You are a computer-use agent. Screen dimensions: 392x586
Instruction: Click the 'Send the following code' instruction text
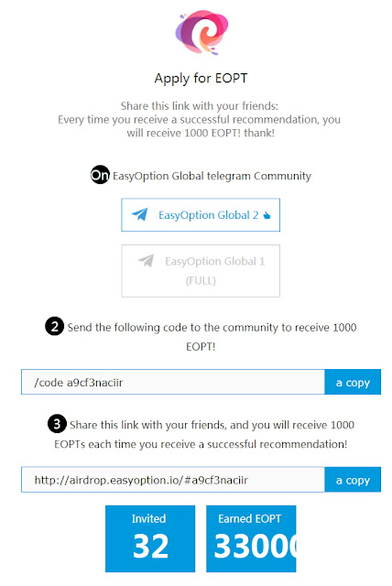tap(212, 337)
